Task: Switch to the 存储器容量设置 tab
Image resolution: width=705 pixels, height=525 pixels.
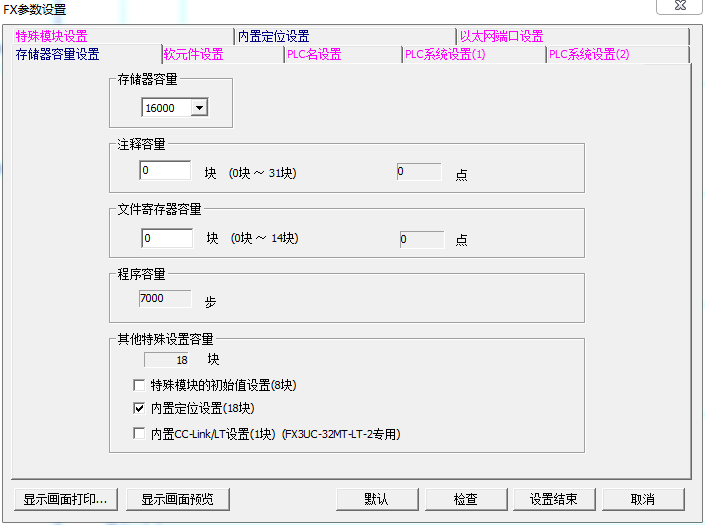Action: tap(57, 54)
